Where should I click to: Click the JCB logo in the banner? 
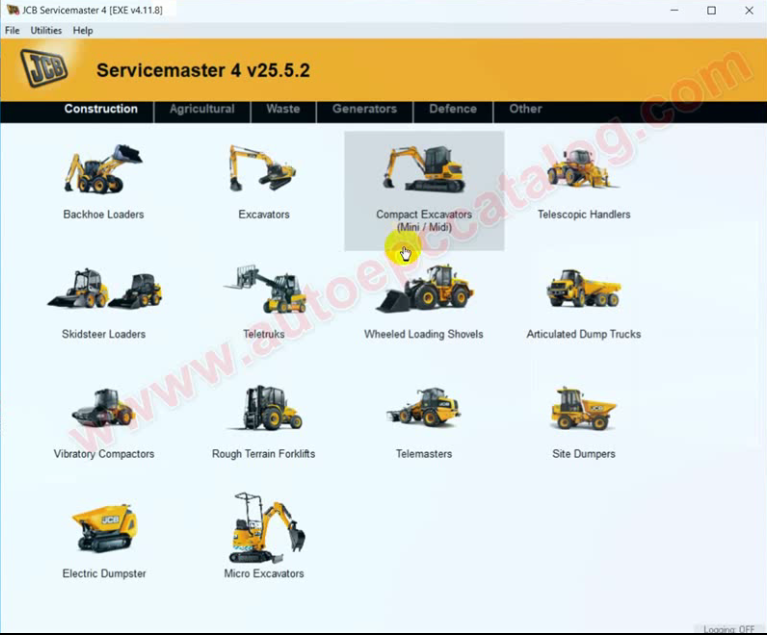pos(44,68)
